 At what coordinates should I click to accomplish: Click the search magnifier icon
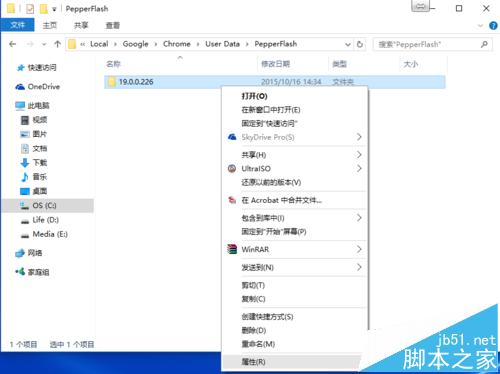484,44
